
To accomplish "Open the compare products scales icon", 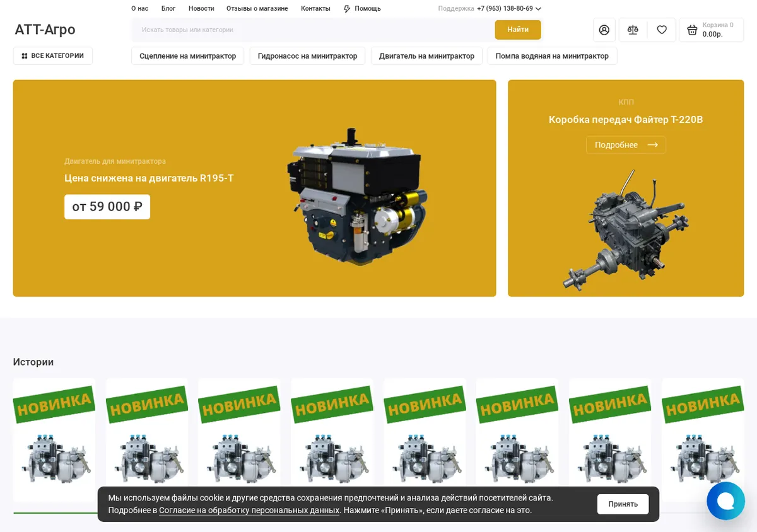I will pyautogui.click(x=633, y=30).
